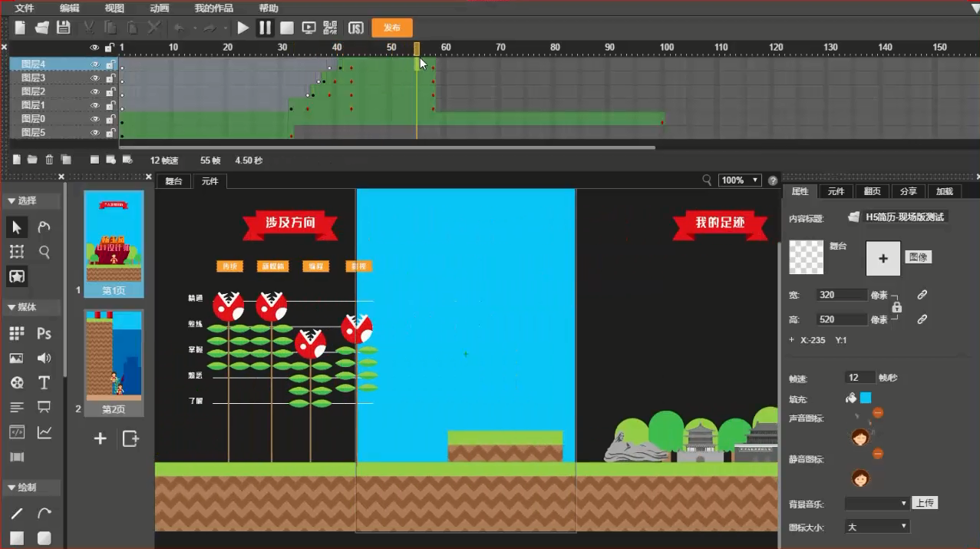Click the paragraph text lines icon

point(17,407)
